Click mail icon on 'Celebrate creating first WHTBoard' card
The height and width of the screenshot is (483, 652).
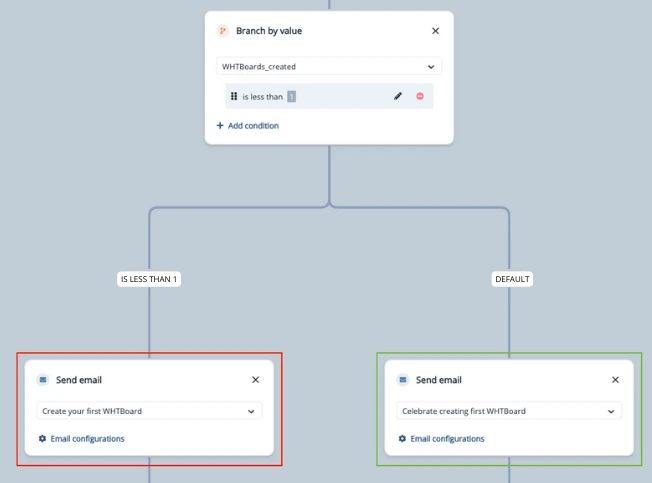click(402, 380)
